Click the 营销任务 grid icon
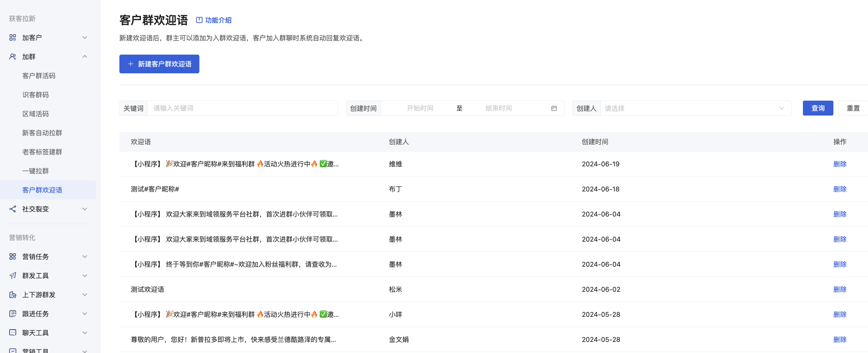This screenshot has height=353, width=868. (x=13, y=257)
